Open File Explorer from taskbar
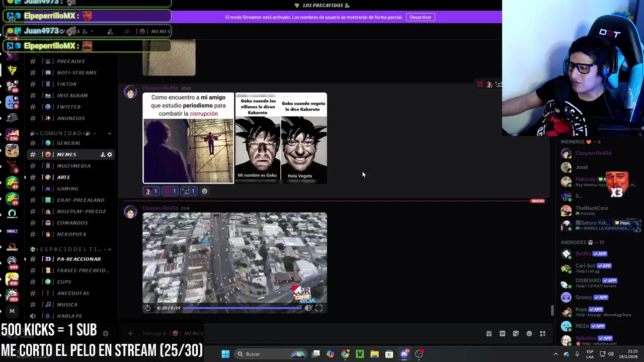Viewport: 644px width, 362px height. (x=374, y=354)
